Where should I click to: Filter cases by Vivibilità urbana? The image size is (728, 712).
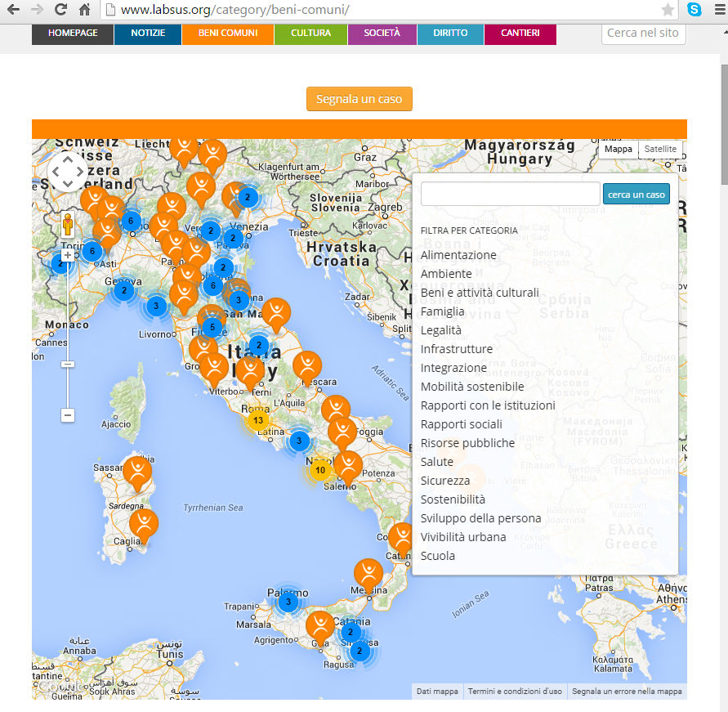click(x=463, y=537)
